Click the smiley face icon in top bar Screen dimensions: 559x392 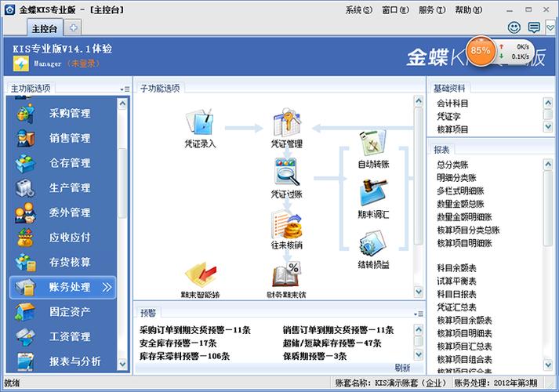(x=514, y=27)
